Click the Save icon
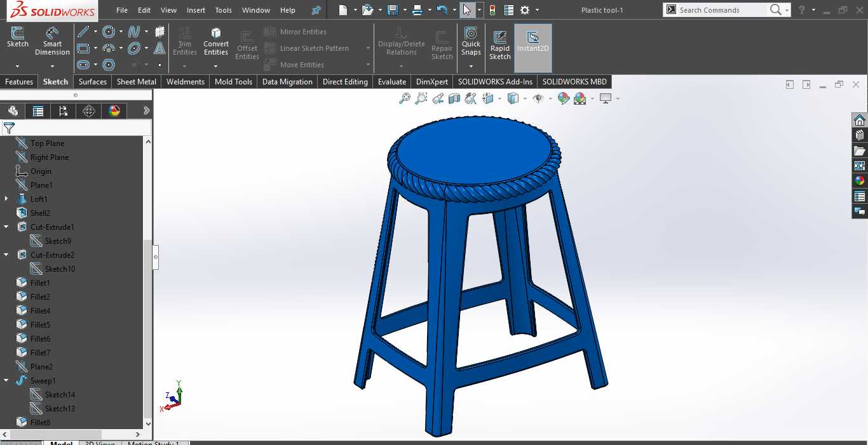 point(393,10)
